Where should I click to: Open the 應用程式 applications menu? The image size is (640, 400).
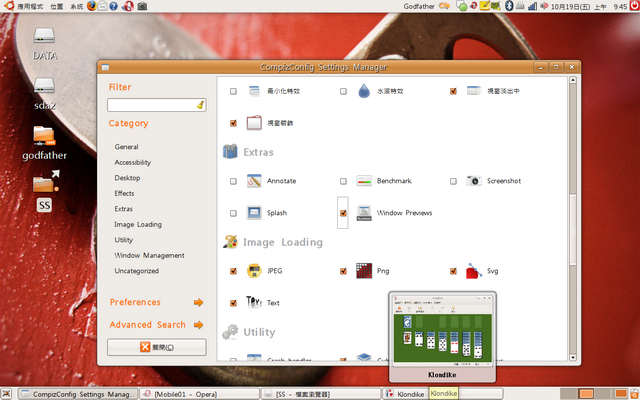coord(30,7)
